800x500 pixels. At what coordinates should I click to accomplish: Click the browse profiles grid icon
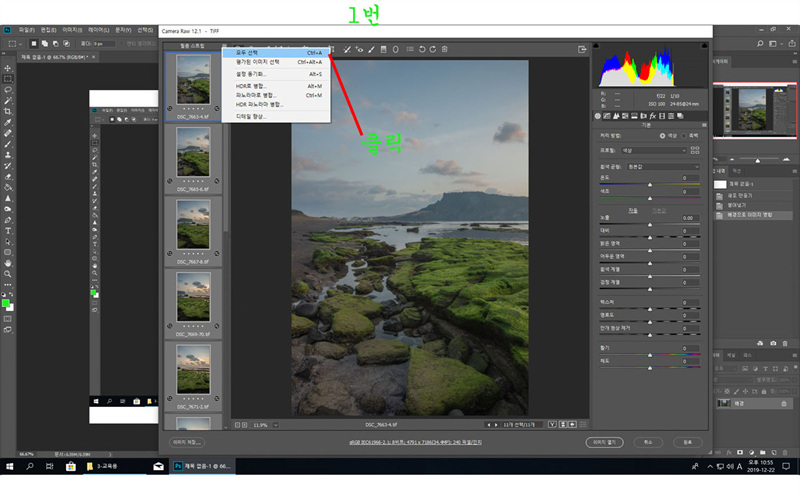[x=695, y=150]
